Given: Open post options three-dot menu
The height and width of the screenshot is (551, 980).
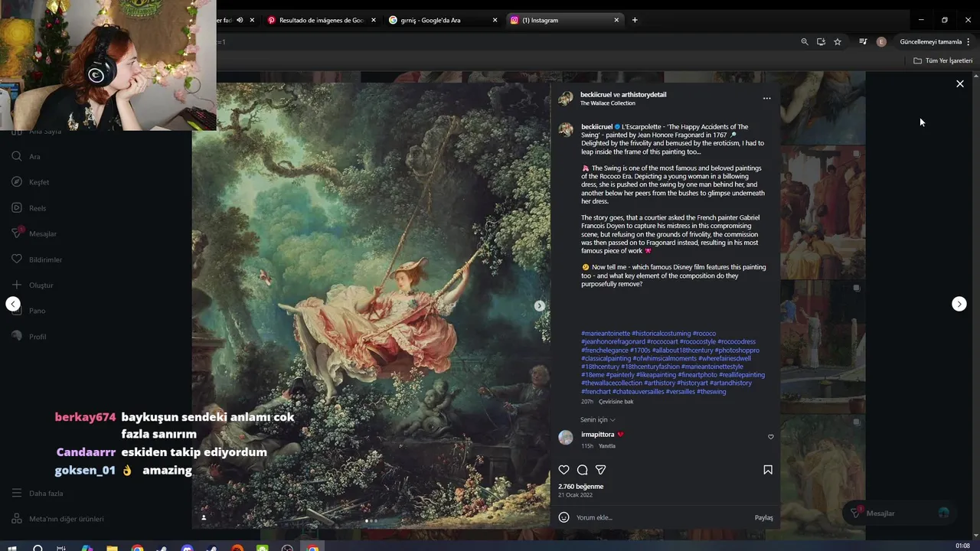Looking at the screenshot, I should click(766, 99).
